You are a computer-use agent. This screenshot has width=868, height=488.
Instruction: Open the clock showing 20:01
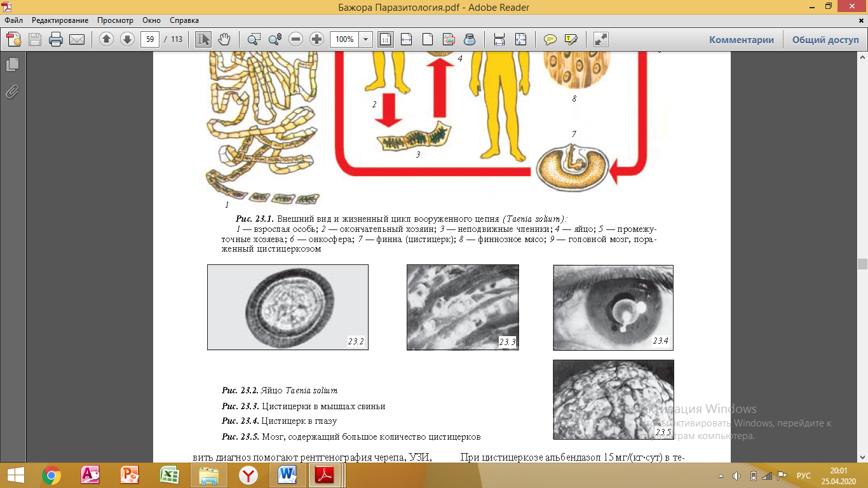pos(838,475)
